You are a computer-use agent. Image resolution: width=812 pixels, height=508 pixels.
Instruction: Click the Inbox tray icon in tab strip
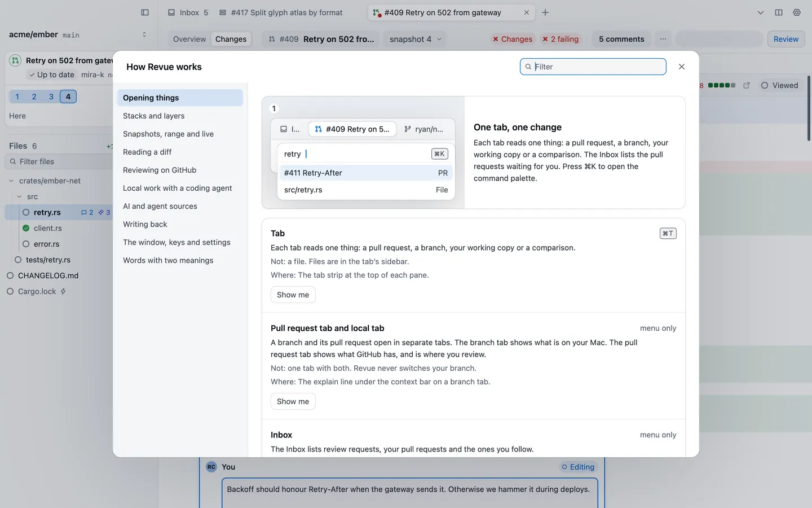coord(171,12)
